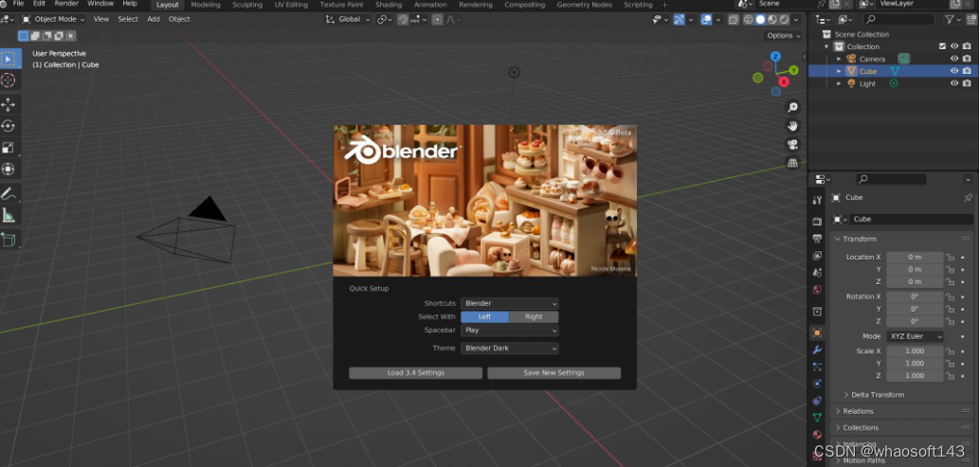Switch to rendered viewport shading
The height and width of the screenshot is (467, 980).
pyautogui.click(x=784, y=19)
